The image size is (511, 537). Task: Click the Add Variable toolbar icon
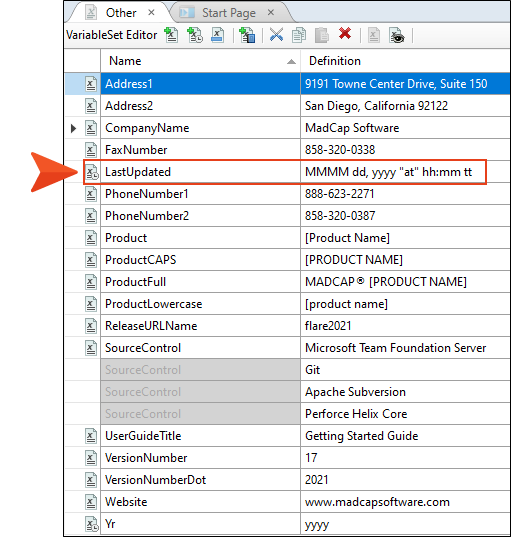click(171, 35)
